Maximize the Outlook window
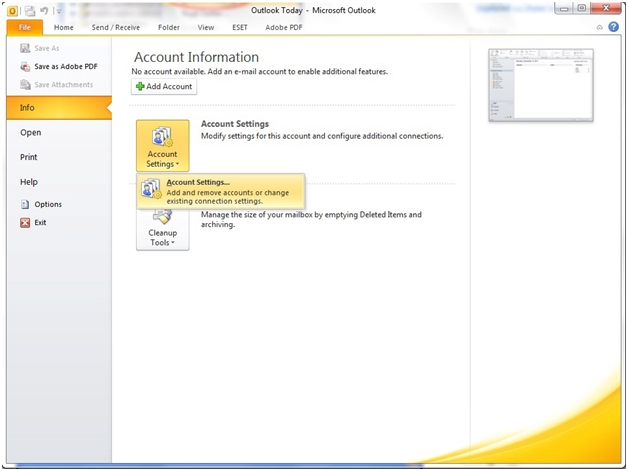Image resolution: width=628 pixels, height=471 pixels. (582, 8)
